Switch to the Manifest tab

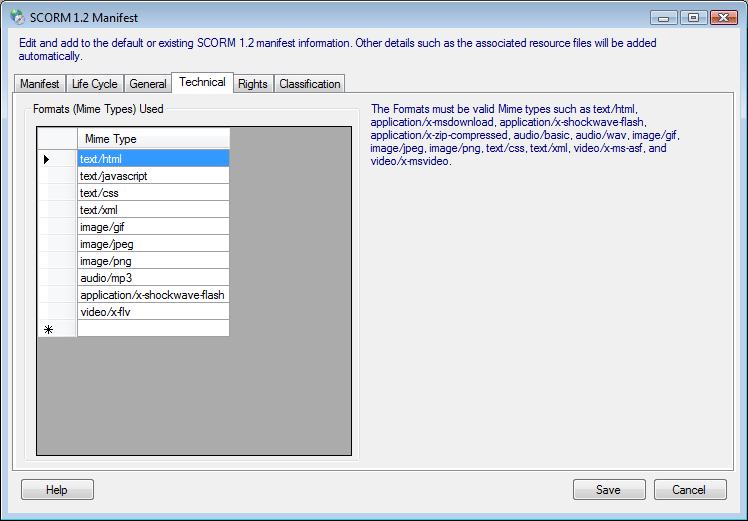[40, 84]
